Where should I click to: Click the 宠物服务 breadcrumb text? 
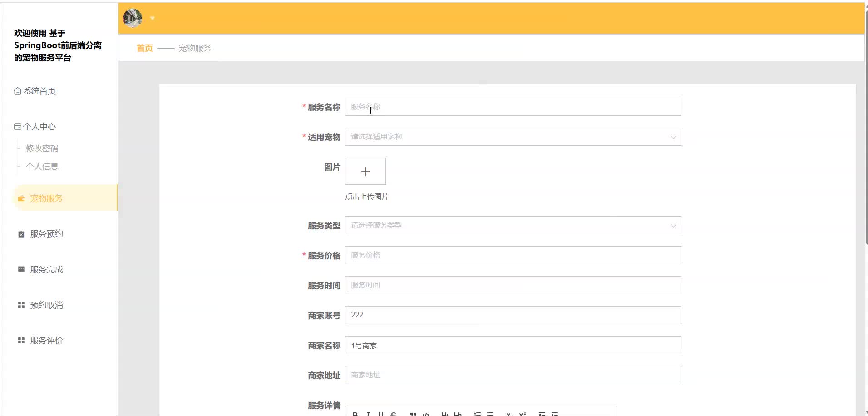[x=195, y=48]
